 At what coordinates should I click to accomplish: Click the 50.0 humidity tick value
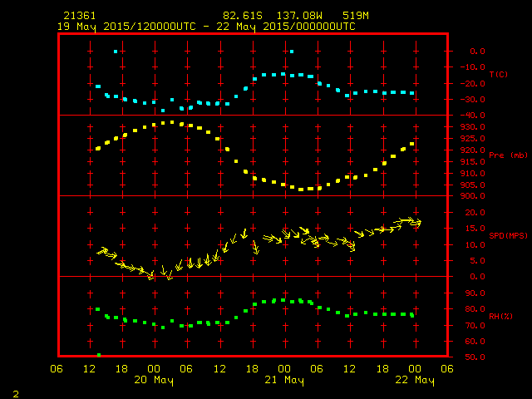pos(475,357)
